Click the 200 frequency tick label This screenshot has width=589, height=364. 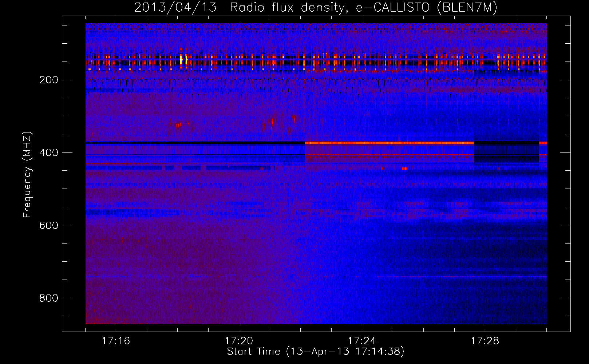click(x=49, y=80)
